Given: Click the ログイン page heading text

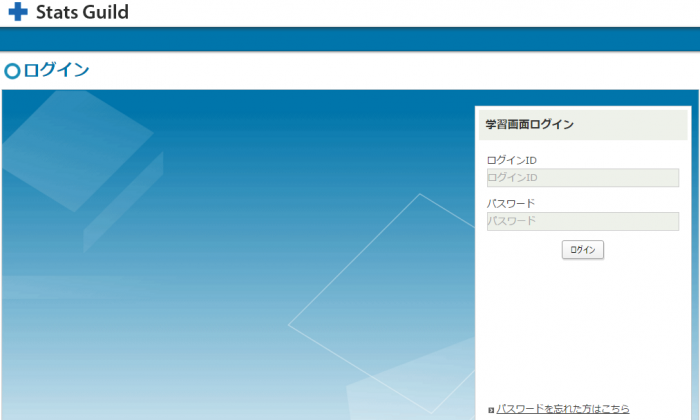Looking at the screenshot, I should [x=56, y=70].
